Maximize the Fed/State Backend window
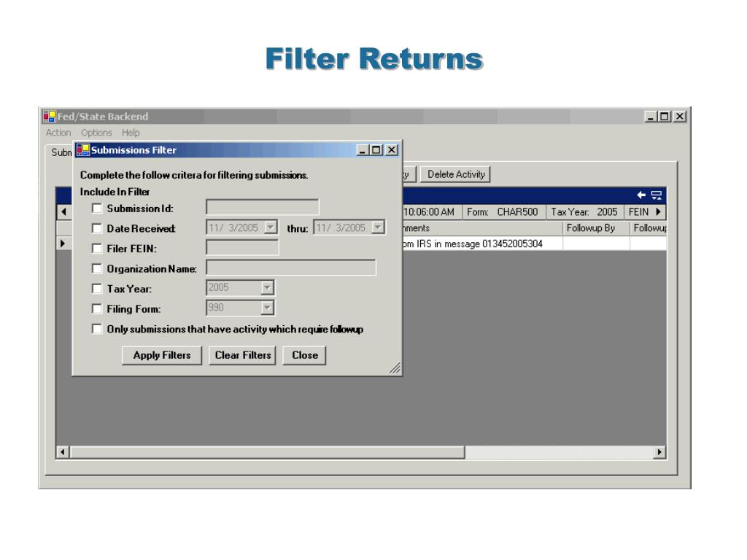 (664, 116)
